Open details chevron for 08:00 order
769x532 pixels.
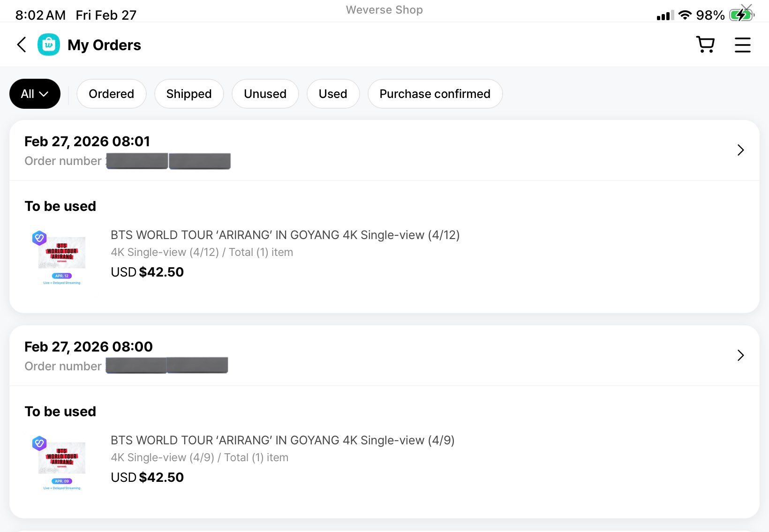[x=740, y=355]
